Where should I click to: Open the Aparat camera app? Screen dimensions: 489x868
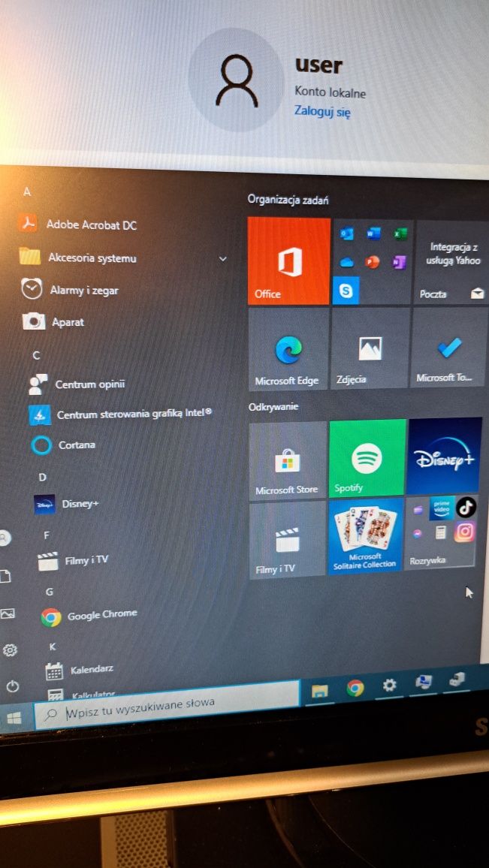tap(54, 321)
